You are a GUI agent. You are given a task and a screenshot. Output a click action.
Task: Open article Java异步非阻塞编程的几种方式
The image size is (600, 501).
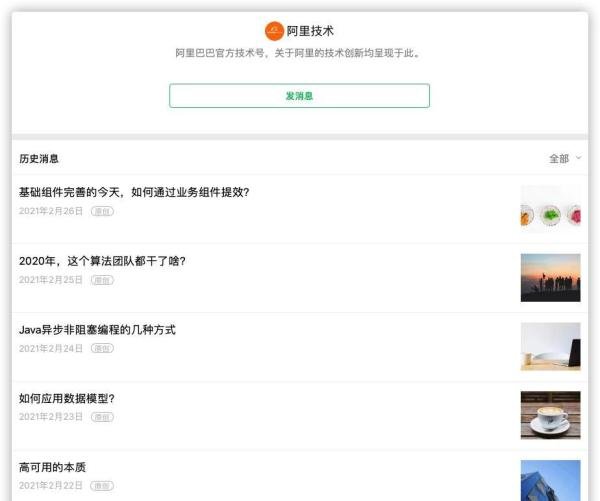(97, 330)
